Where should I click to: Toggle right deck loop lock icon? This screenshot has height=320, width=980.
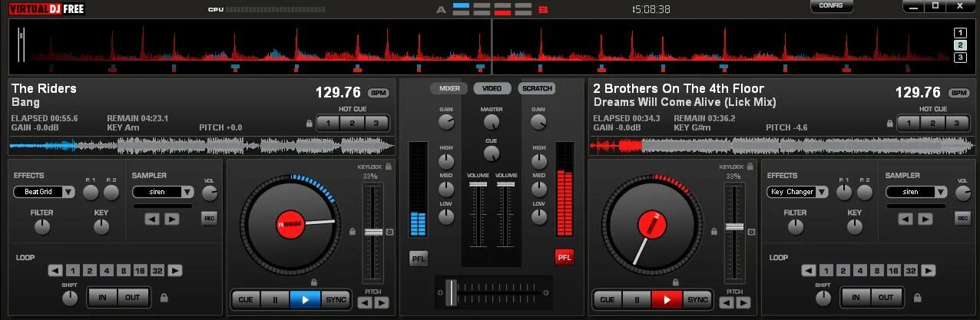(916, 298)
